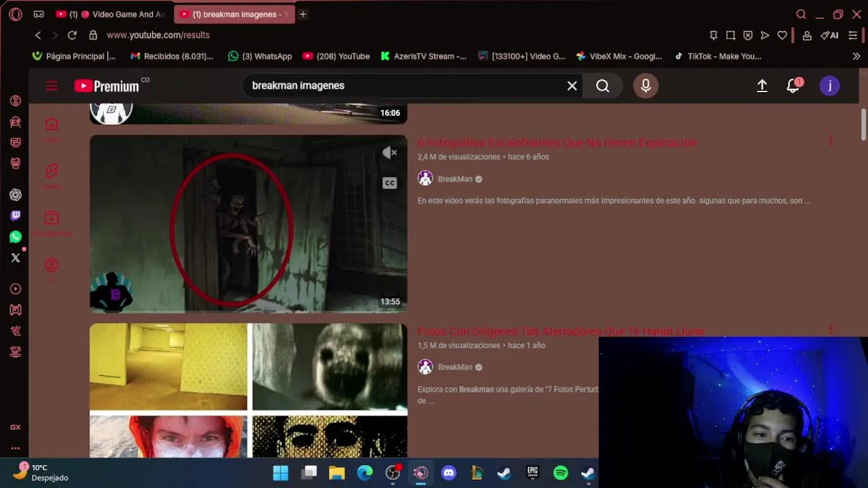Screen dimensions: 868x488
Task: Open the 6 Fotografías Escalofriantes video title
Action: (x=557, y=142)
